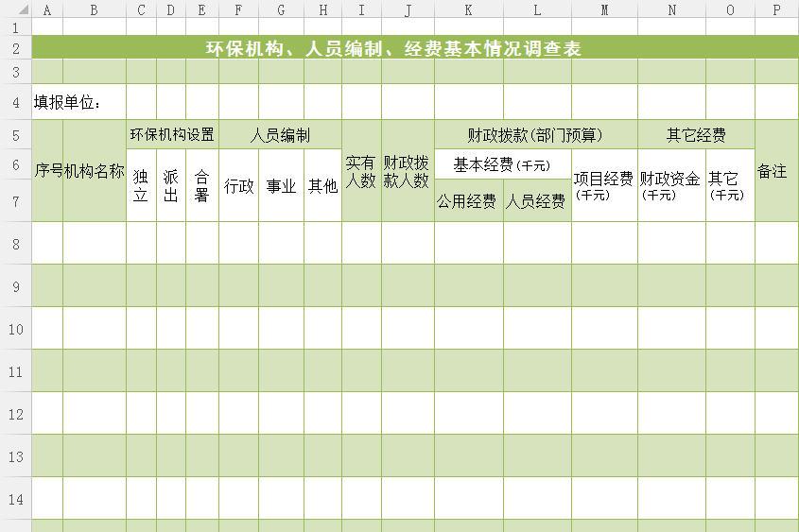Select the 人员编制 header cell

click(280, 135)
